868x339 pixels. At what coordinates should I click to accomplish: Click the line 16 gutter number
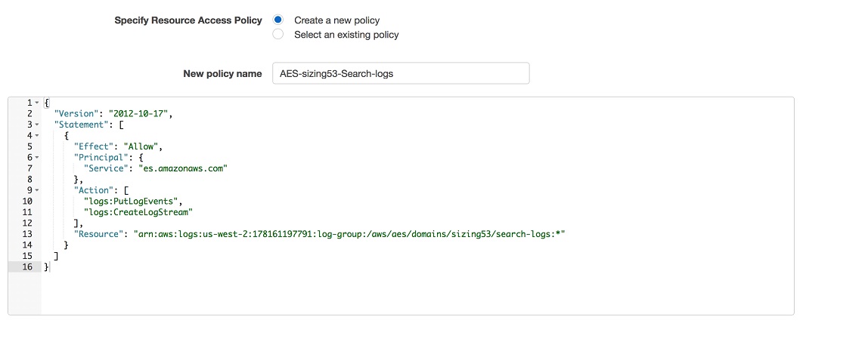(28, 267)
